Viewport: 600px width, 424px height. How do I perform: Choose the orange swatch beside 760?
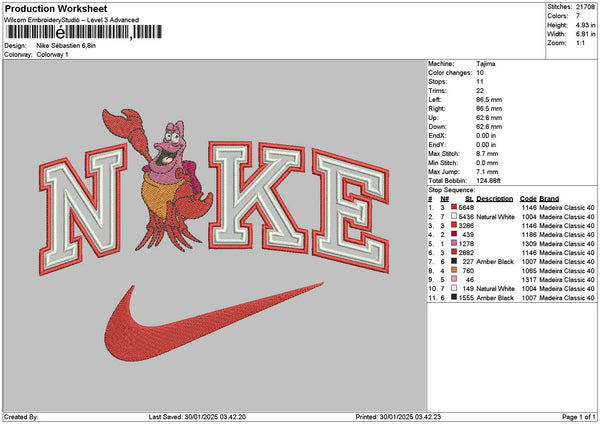coord(454,270)
